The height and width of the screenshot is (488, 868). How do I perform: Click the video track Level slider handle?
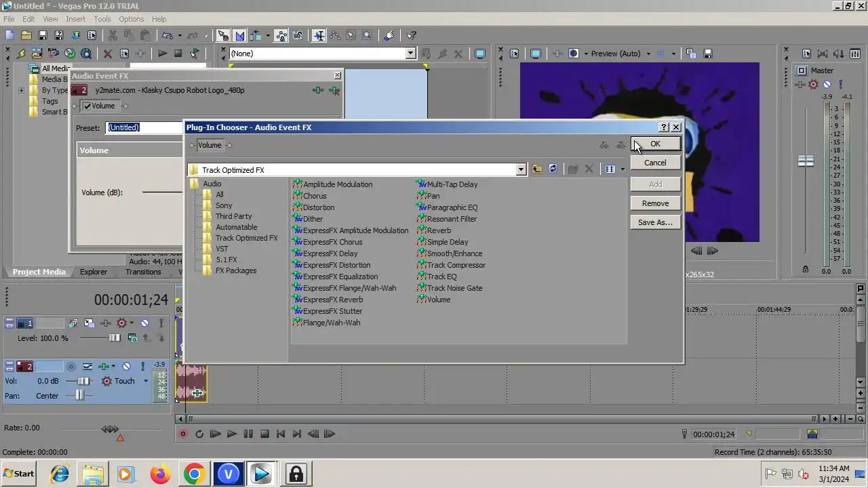pyautogui.click(x=115, y=338)
